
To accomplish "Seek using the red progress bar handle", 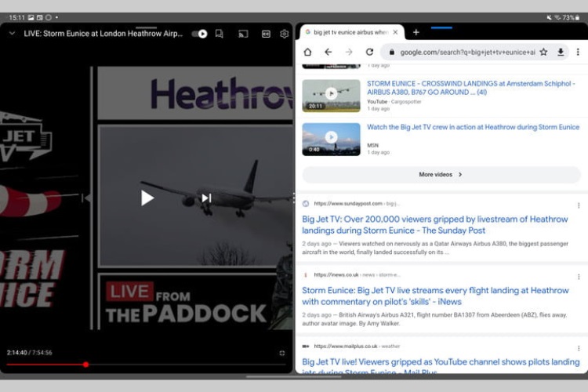I will point(86,365).
